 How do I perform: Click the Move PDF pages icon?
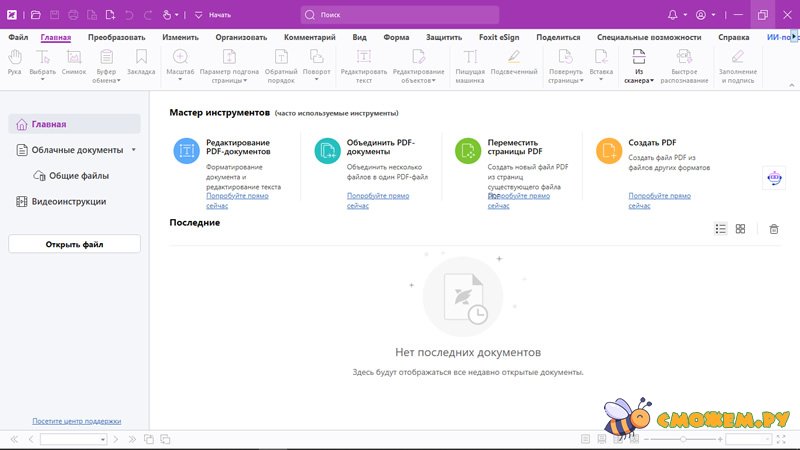[468, 151]
